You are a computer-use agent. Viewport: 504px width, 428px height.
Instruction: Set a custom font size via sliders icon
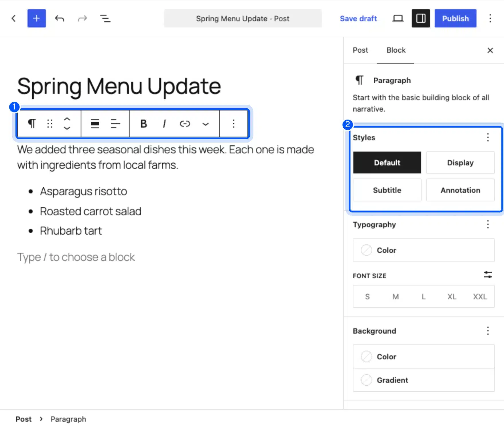click(x=488, y=275)
